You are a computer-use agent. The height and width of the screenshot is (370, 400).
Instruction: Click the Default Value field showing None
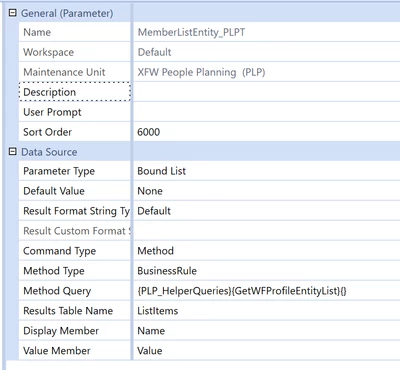click(x=267, y=191)
